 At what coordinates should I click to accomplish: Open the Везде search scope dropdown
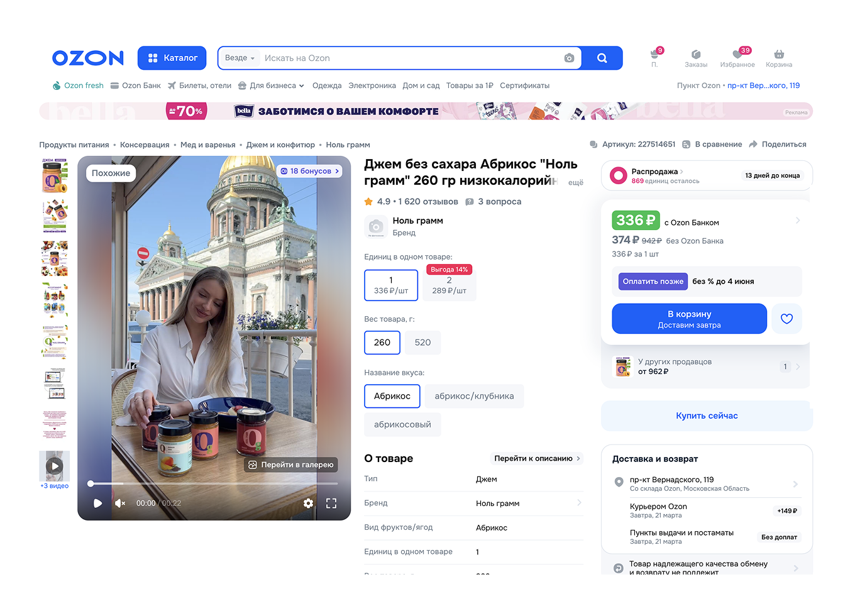click(240, 58)
